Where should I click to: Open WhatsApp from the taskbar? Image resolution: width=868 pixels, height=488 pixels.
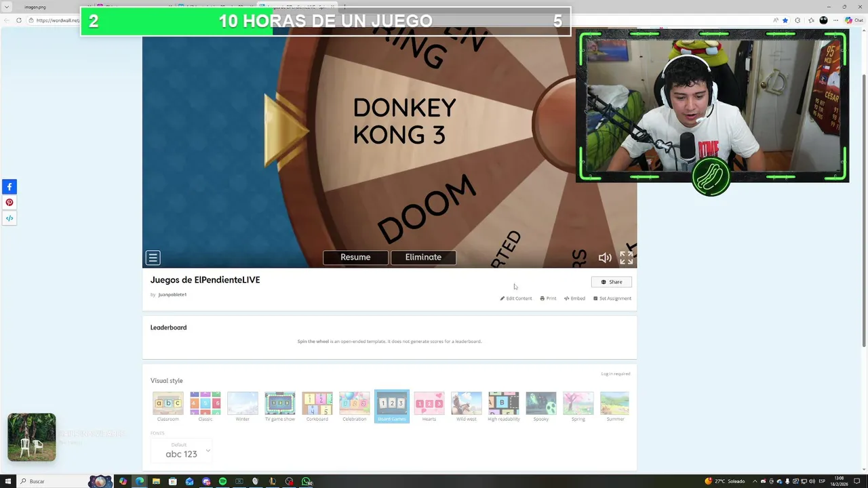pyautogui.click(x=307, y=481)
